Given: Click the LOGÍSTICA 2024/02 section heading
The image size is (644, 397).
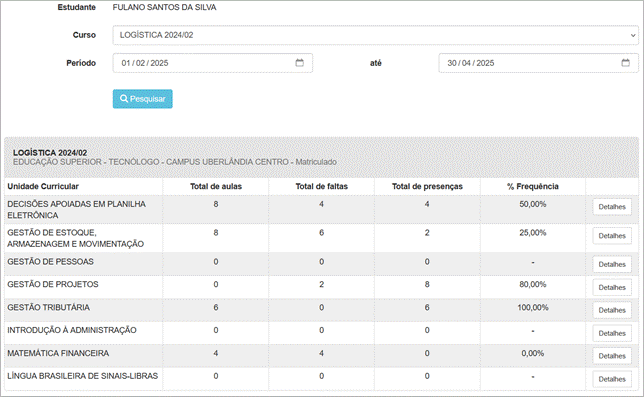Looking at the screenshot, I should (50, 153).
